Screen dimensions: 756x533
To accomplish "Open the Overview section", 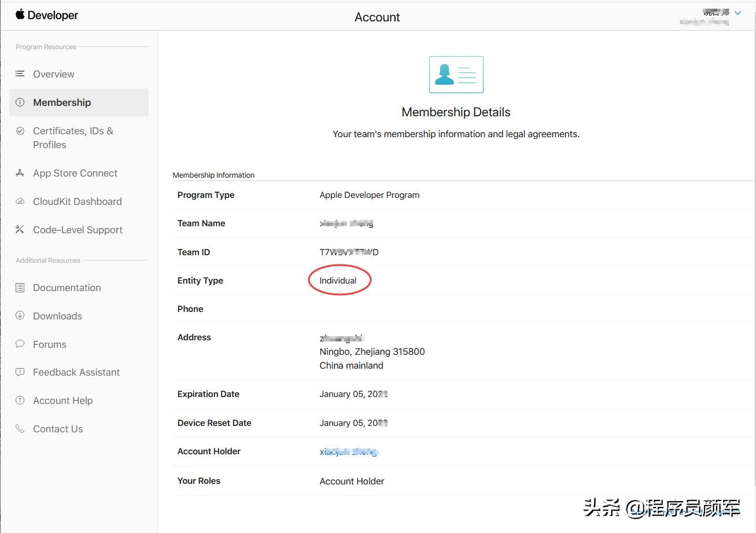I will click(x=54, y=74).
